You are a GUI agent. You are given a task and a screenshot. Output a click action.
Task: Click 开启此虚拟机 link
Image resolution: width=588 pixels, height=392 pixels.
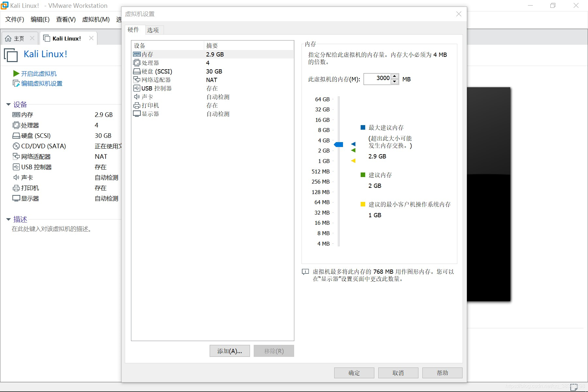click(x=39, y=74)
